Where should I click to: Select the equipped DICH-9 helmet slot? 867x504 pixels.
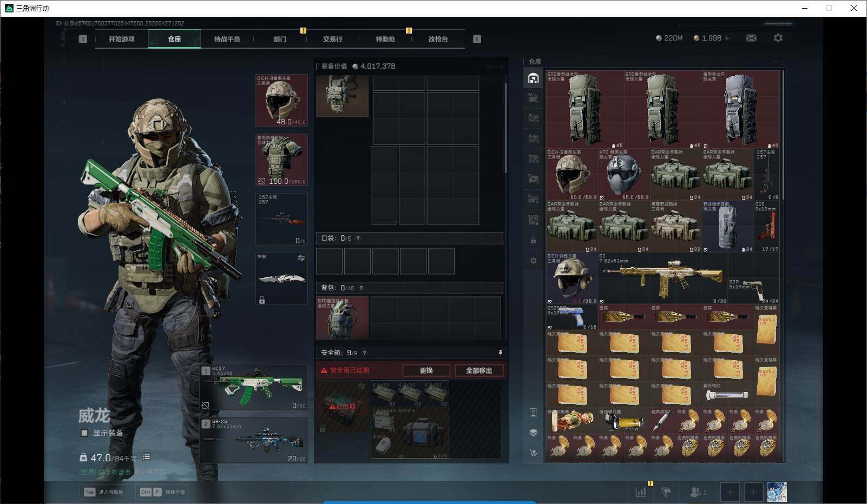pos(281,100)
